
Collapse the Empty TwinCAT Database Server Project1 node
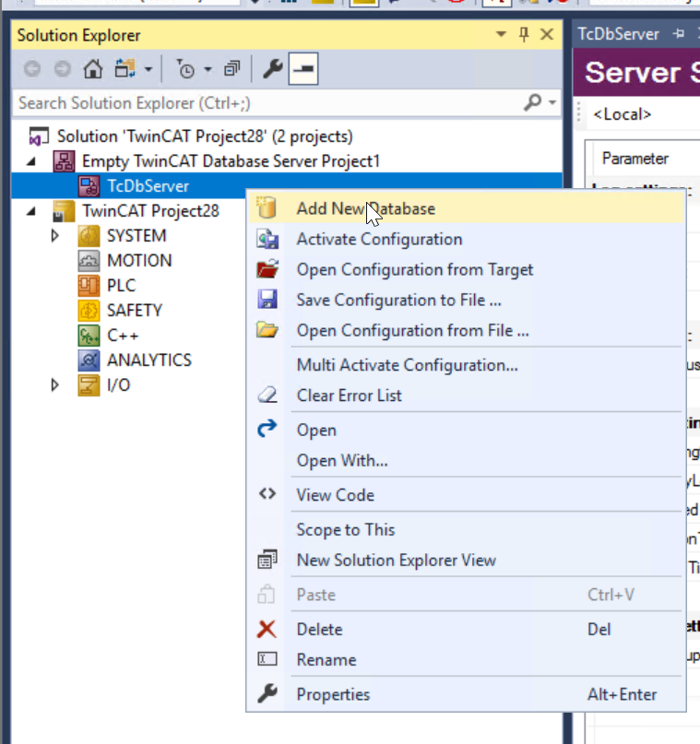[31, 162]
